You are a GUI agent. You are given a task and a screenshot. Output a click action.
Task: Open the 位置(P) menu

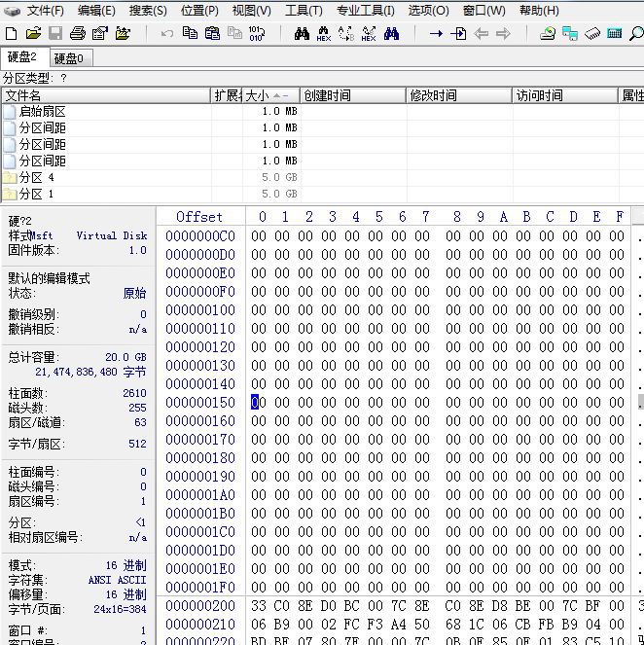coord(199,11)
